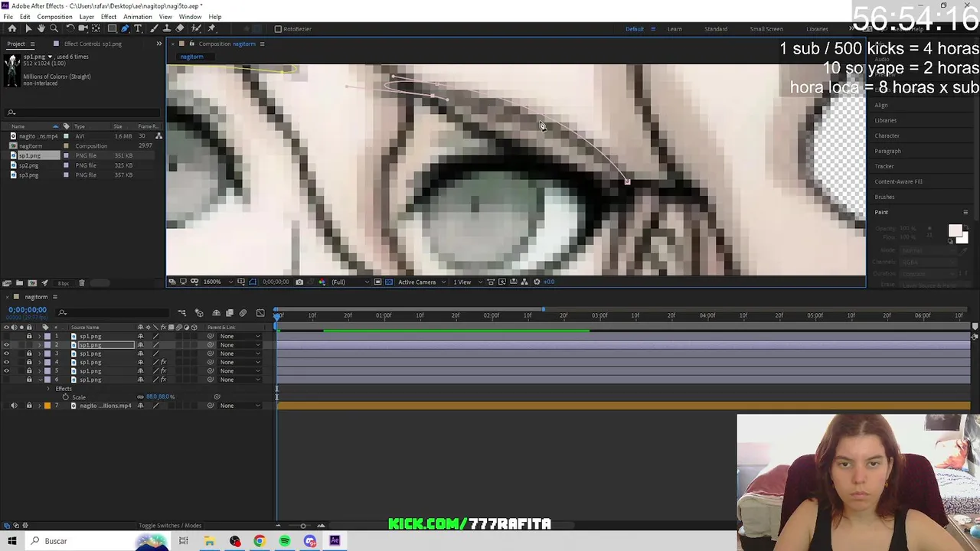Collapse layer 6 sp1.png properties

coord(40,380)
